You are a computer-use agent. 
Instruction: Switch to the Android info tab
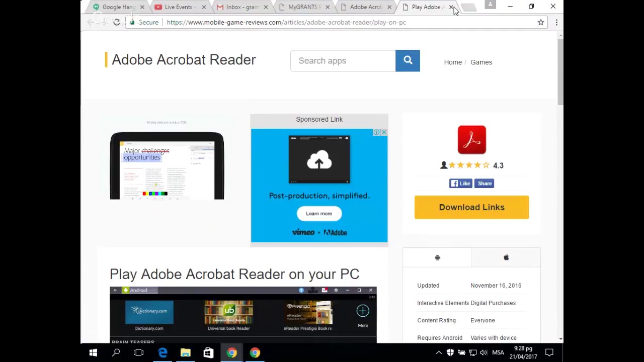(x=437, y=257)
